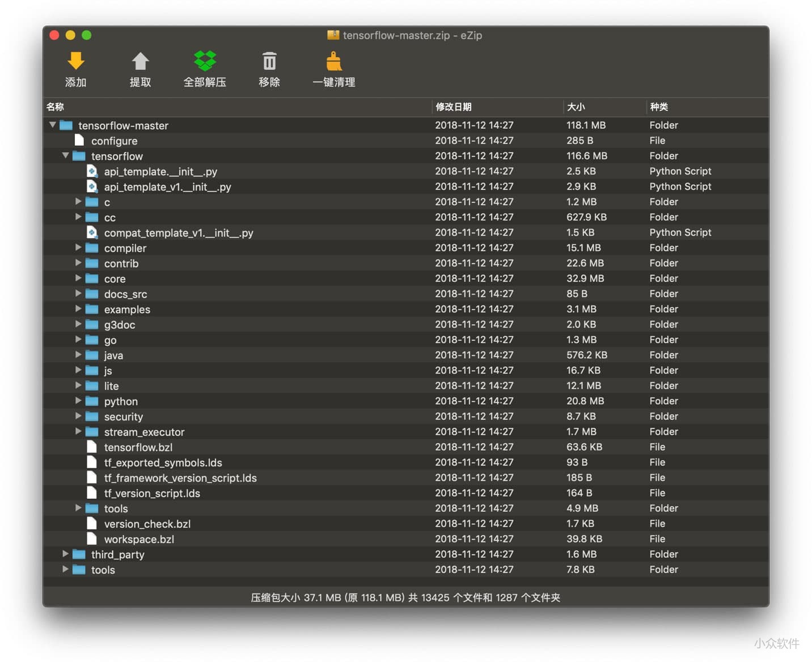Collapse the tensorflow-master folder tree
This screenshot has width=812, height=662.
click(x=52, y=125)
